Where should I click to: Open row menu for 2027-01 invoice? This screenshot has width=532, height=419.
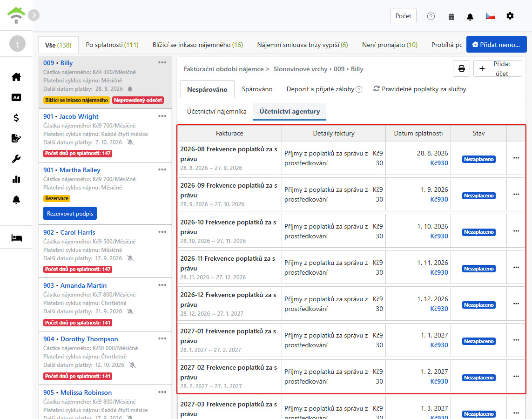(516, 340)
